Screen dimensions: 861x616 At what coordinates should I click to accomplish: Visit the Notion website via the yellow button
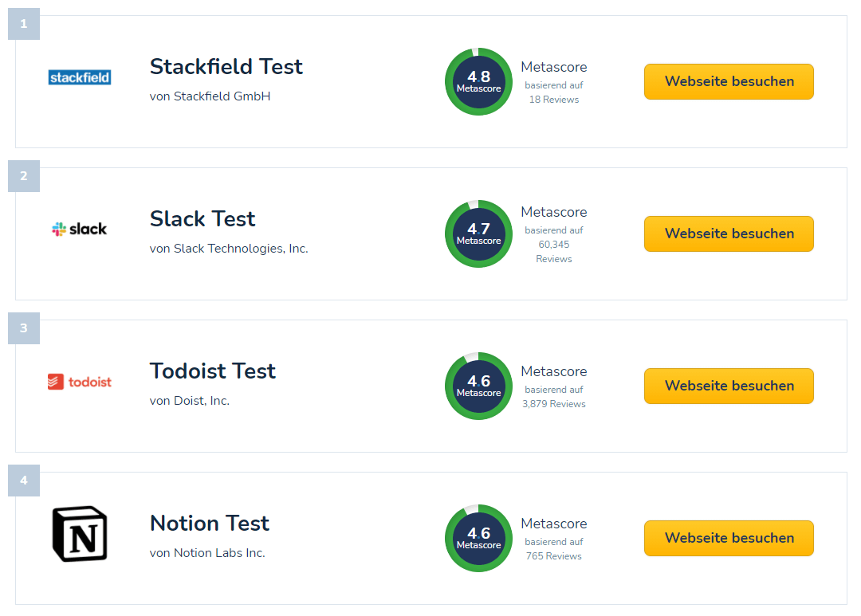click(x=729, y=538)
